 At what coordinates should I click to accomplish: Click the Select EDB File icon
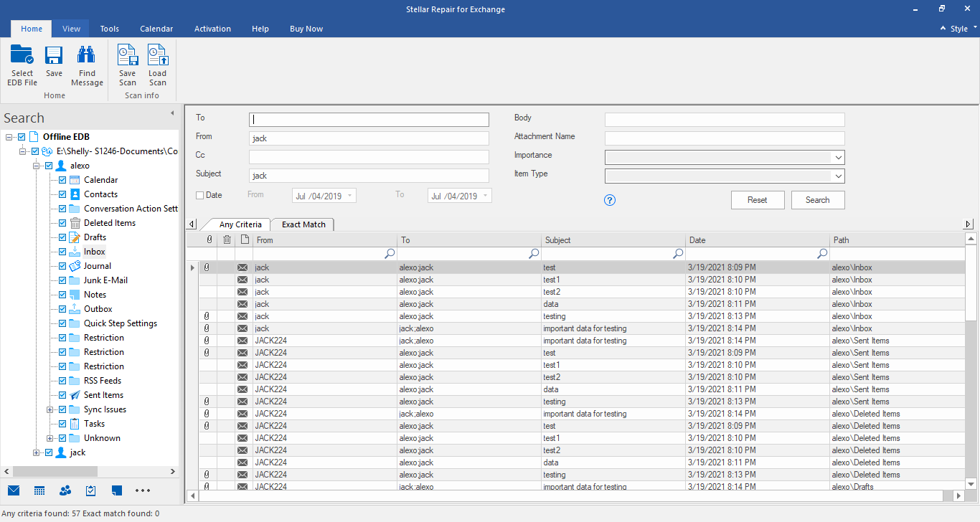22,56
